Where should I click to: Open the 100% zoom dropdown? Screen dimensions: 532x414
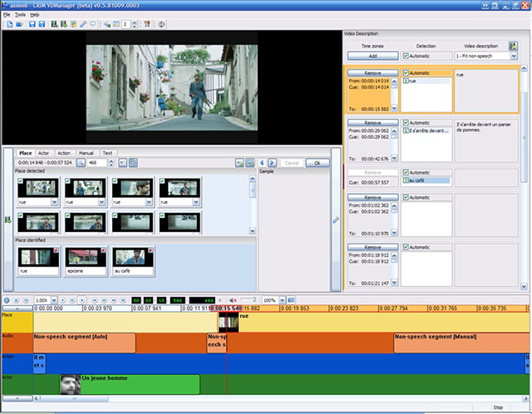pyautogui.click(x=283, y=300)
